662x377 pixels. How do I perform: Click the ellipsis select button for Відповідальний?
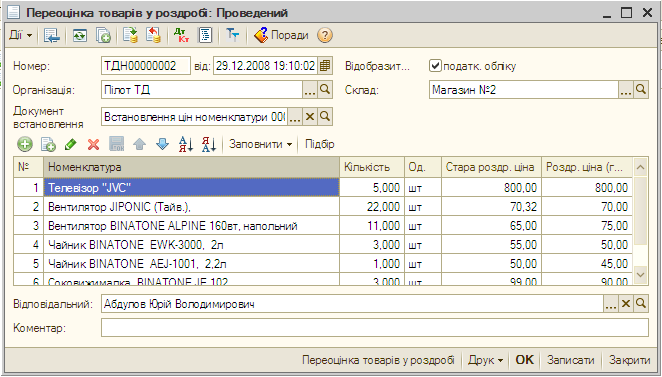[611, 304]
